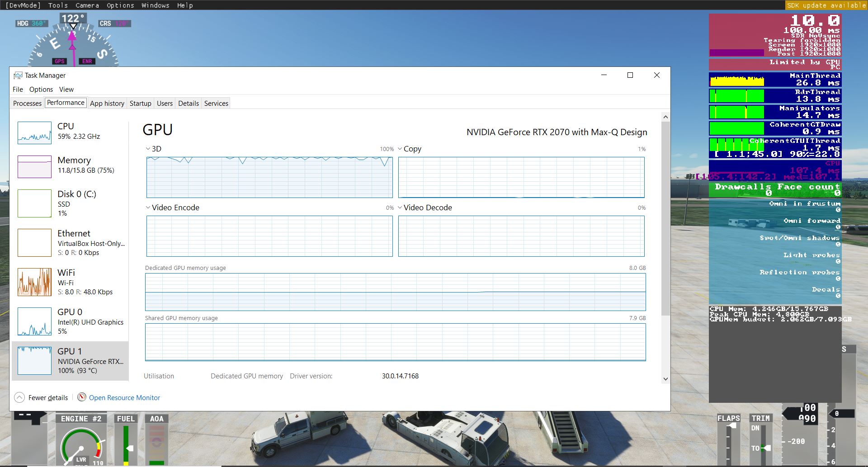Click the Fewer details arrow icon

click(x=19, y=397)
